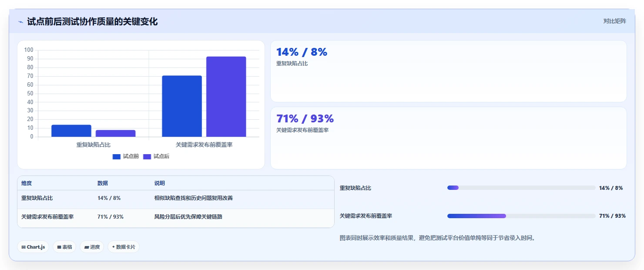The width and height of the screenshot is (644, 270).
Task: Click the 进度 tag chip
Action: click(x=92, y=247)
